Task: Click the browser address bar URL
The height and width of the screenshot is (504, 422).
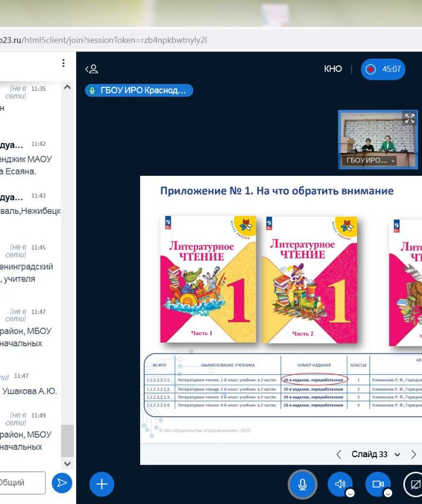Action: click(105, 40)
